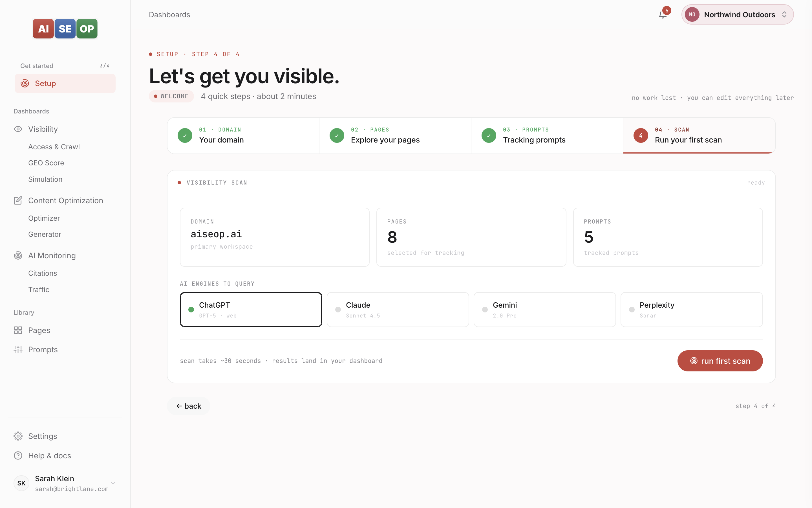Click the WELCOME badge

171,97
